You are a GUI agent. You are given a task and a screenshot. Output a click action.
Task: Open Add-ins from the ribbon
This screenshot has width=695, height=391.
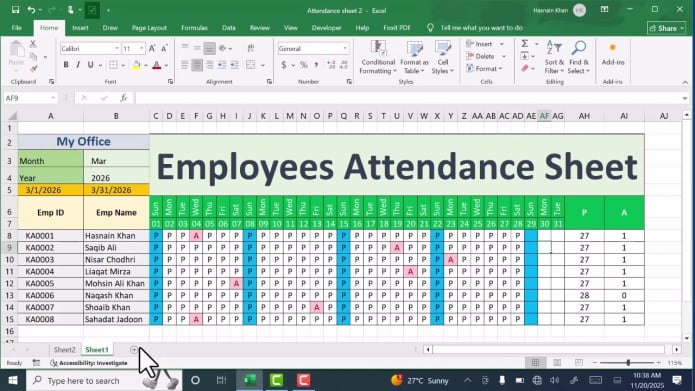click(x=613, y=54)
